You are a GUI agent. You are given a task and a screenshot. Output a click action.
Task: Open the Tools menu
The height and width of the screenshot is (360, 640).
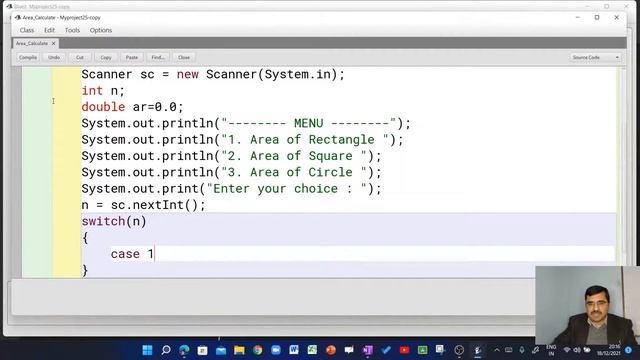click(72, 30)
